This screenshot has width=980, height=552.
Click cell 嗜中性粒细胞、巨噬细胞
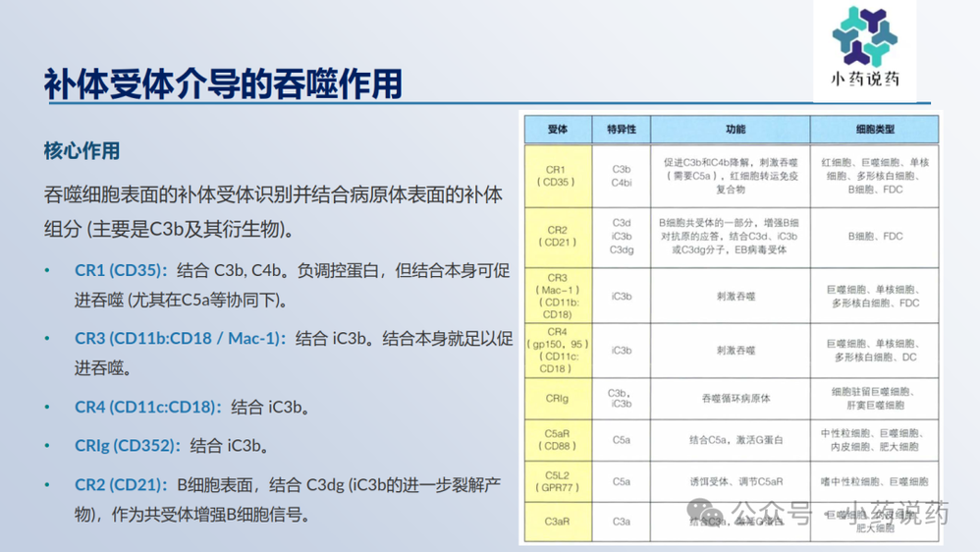(x=875, y=481)
